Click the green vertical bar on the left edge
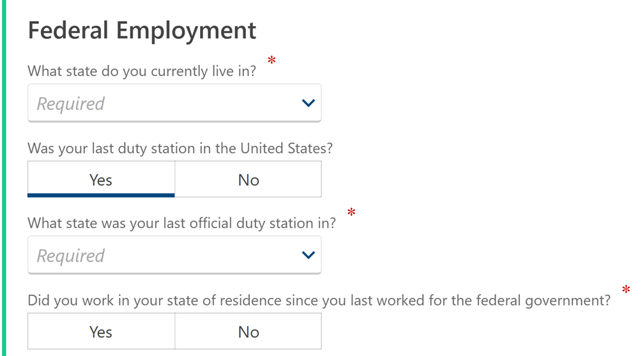644x356 pixels. point(3,178)
